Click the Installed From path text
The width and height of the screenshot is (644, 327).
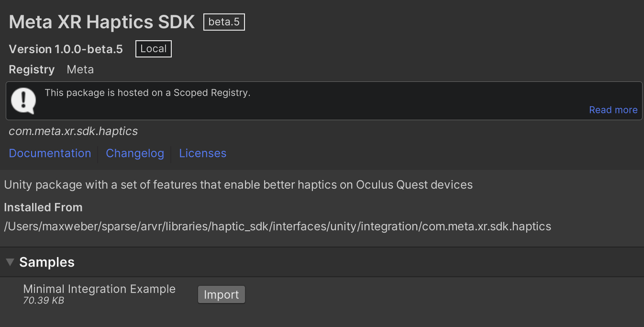click(x=278, y=226)
